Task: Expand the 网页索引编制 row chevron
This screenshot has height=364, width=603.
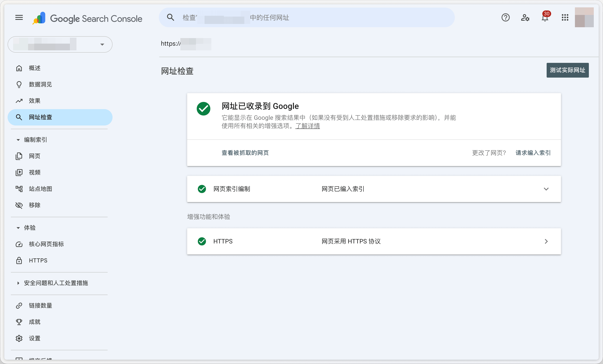Action: coord(546,189)
